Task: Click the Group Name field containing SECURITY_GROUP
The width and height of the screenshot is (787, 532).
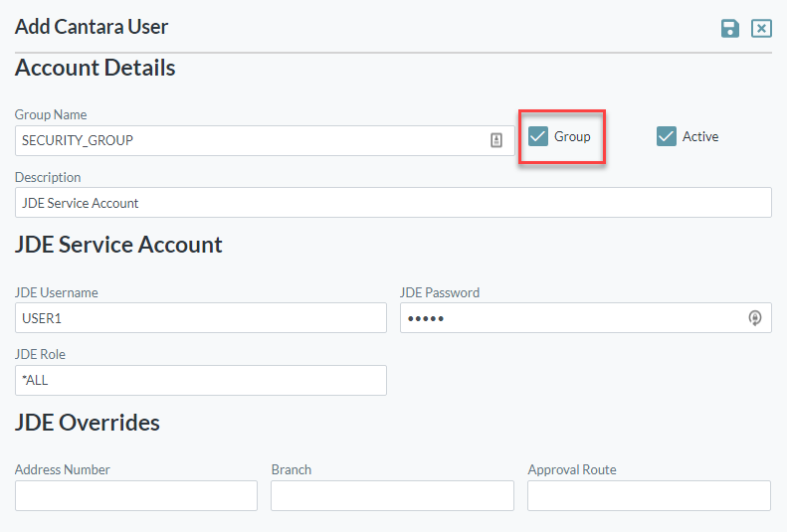Action: [x=249, y=140]
